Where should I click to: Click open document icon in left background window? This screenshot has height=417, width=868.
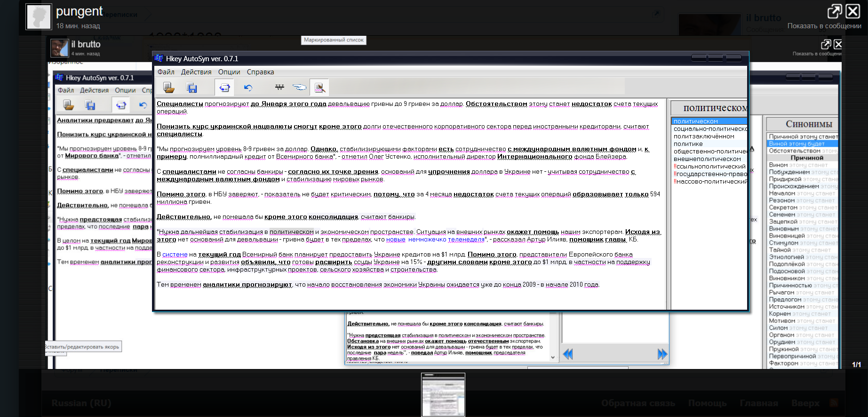[69, 105]
